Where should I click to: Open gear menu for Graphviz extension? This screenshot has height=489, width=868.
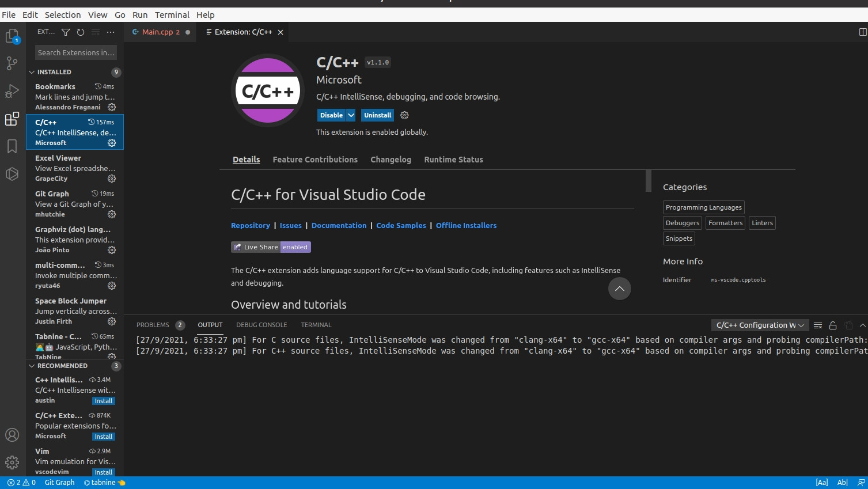tap(112, 250)
